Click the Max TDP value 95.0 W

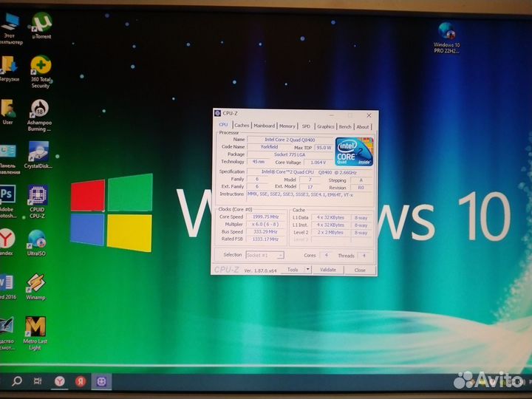324,148
